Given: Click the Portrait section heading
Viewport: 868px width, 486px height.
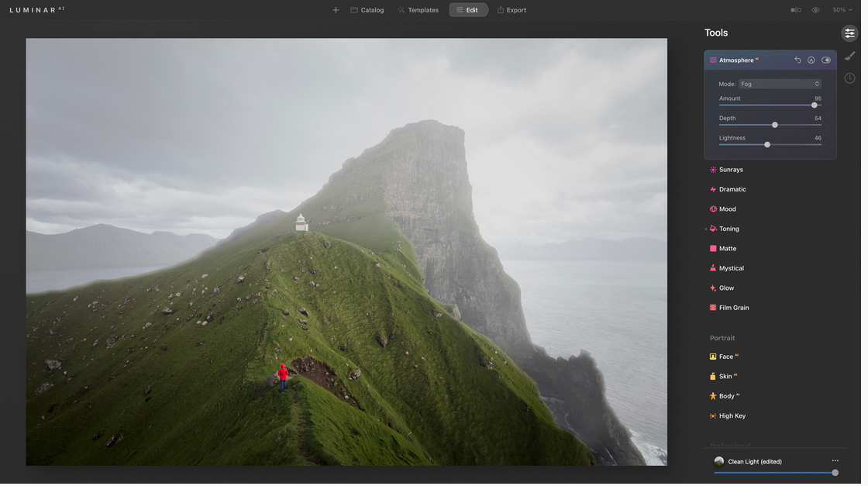Looking at the screenshot, I should (722, 338).
